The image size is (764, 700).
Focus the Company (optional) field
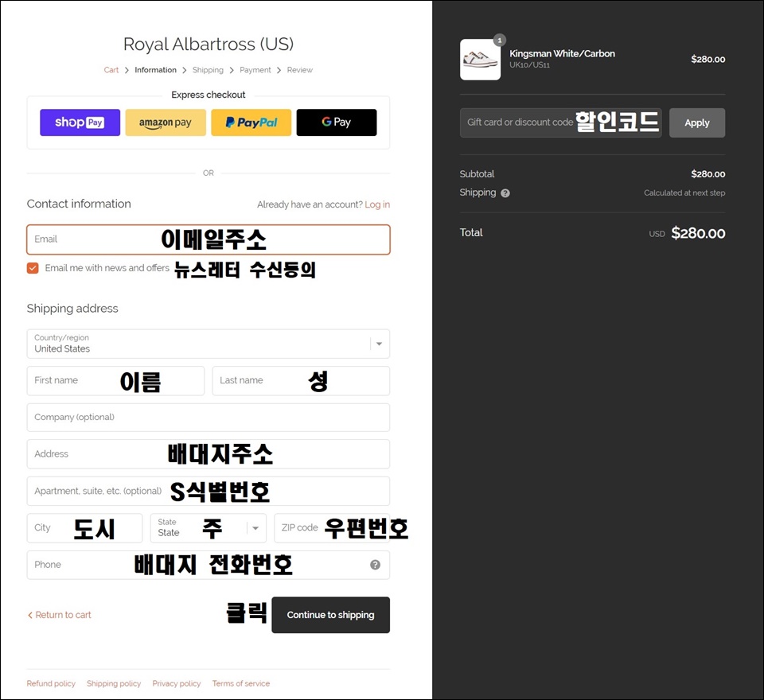coord(209,418)
